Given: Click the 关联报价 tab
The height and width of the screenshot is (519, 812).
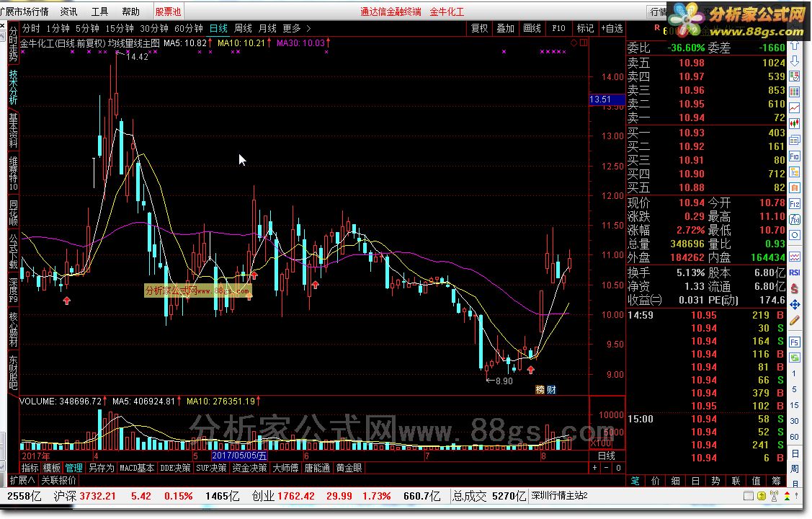Looking at the screenshot, I should pos(58,480).
